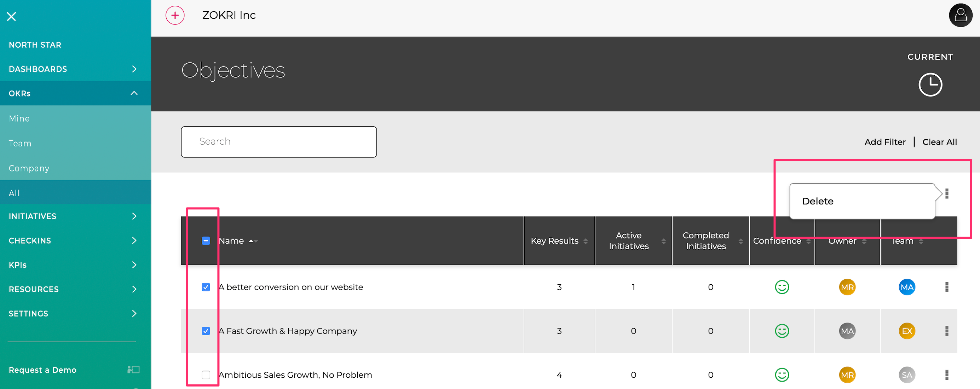The image size is (980, 389).
Task: Click the Objectives page heading
Action: coord(233,70)
